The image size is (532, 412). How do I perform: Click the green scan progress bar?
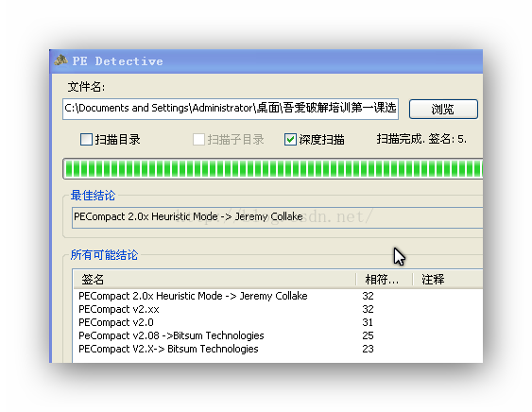[x=273, y=168]
